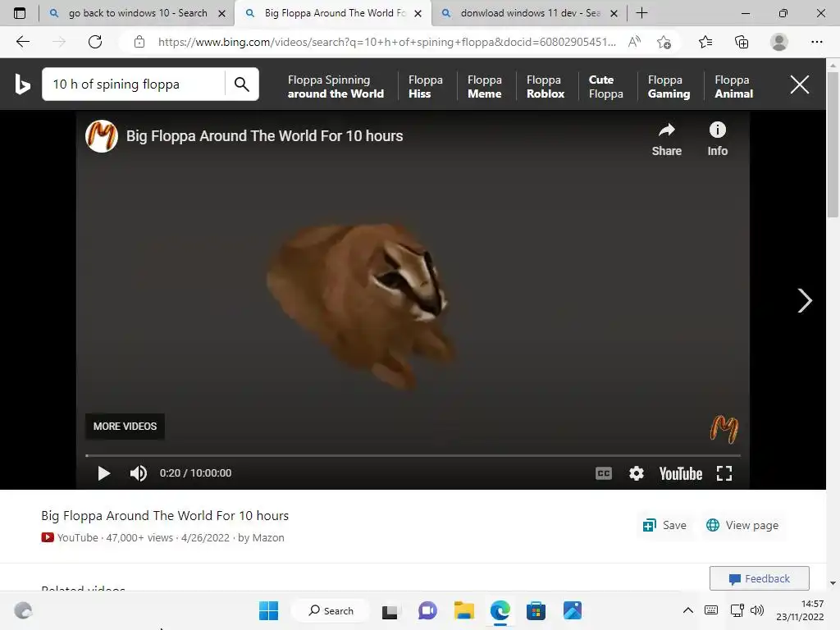The width and height of the screenshot is (840, 630).
Task: Click the Bing search input field
Action: point(134,84)
